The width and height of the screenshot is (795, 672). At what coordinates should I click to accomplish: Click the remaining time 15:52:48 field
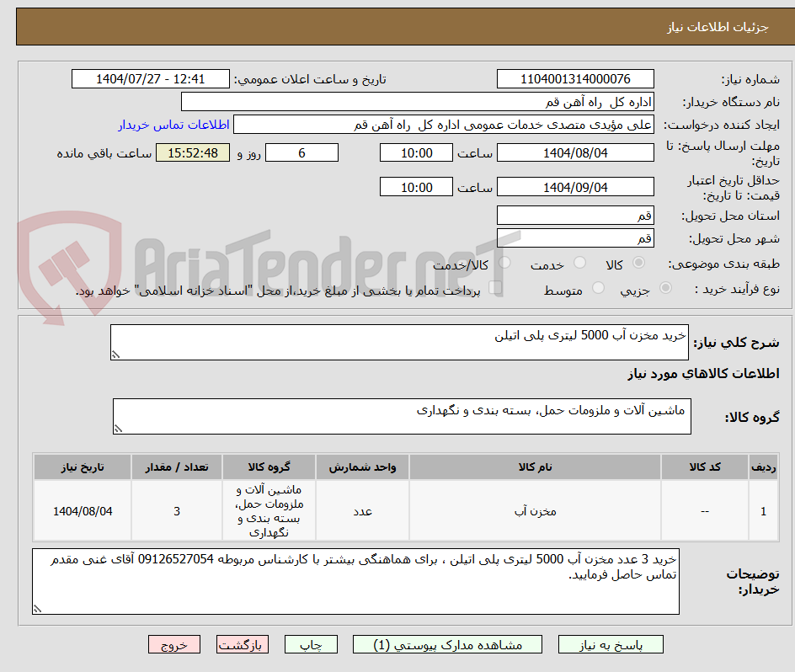point(192,153)
